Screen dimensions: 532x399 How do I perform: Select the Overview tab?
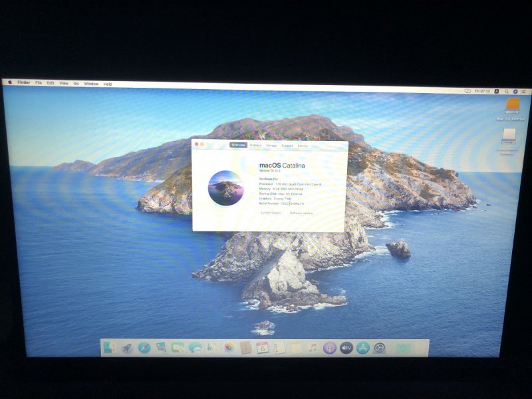[238, 145]
